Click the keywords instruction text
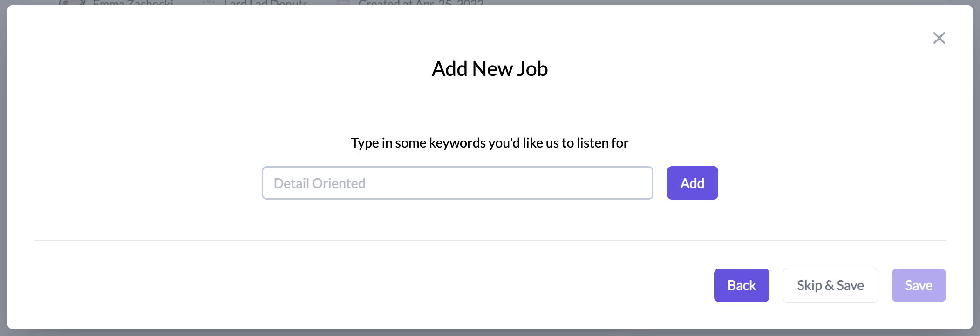Image resolution: width=980 pixels, height=336 pixels. pos(490,143)
